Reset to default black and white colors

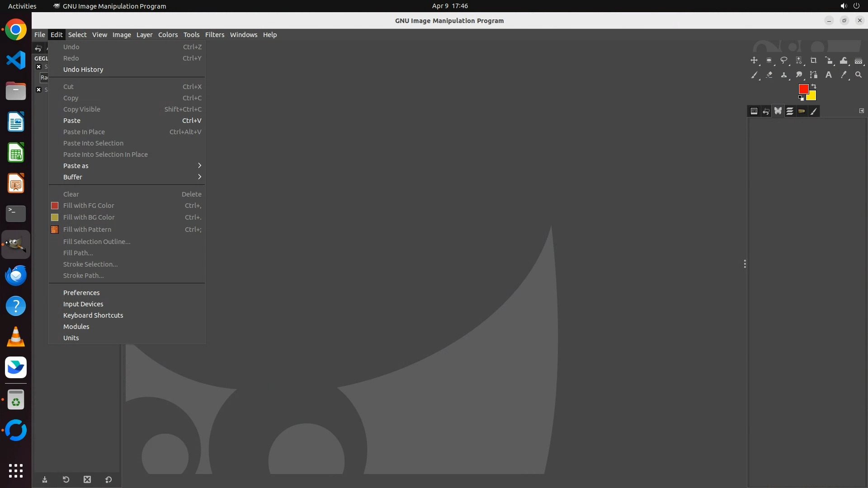point(801,98)
